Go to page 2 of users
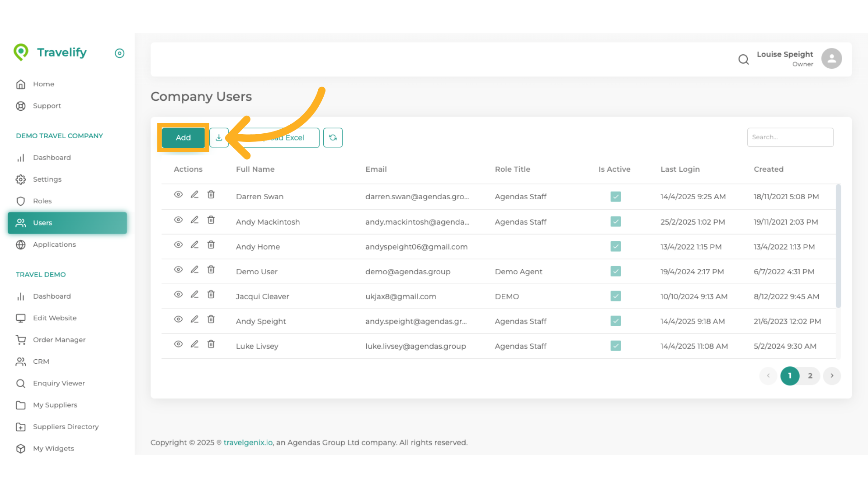The image size is (868, 488). pyautogui.click(x=810, y=376)
